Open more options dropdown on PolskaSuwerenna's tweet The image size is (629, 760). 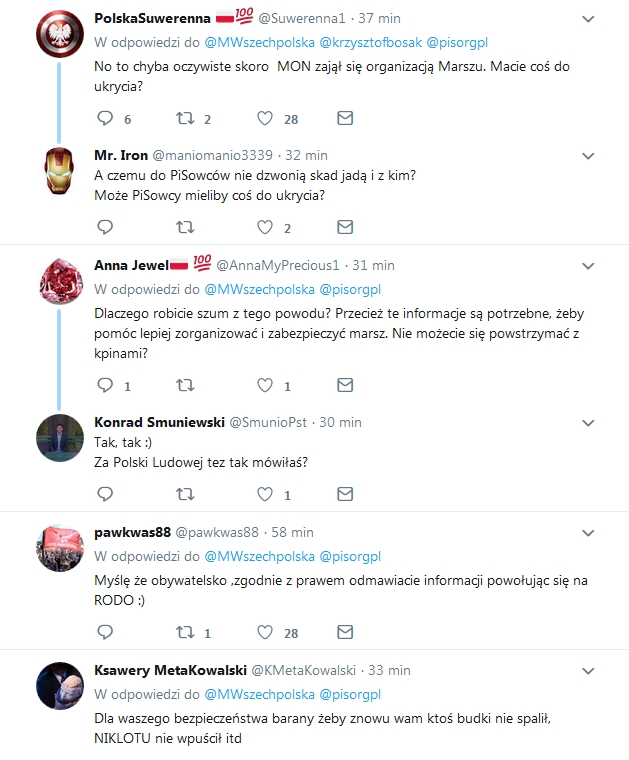click(589, 19)
